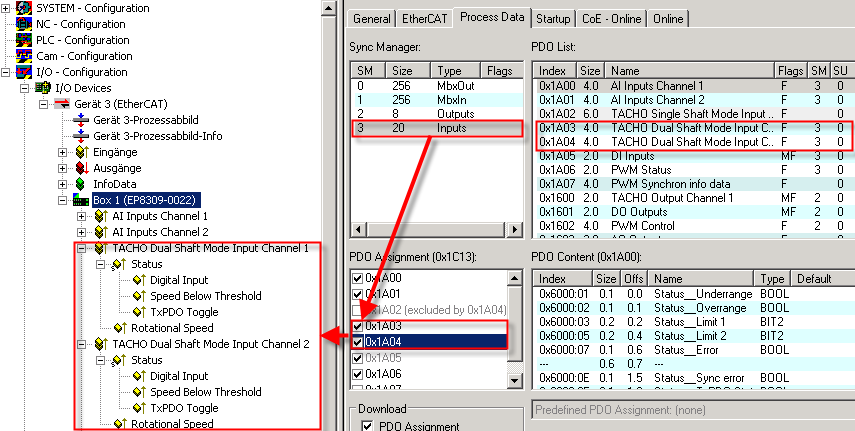Image resolution: width=855 pixels, height=431 pixels.
Task: Toggle the excluded 0x1A02 checkbox
Action: tap(358, 310)
